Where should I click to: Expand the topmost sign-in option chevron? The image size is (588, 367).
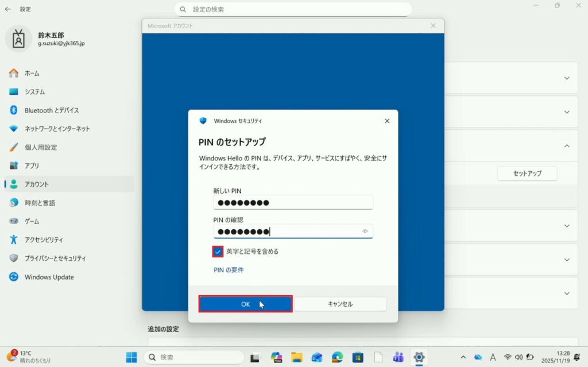[567, 78]
